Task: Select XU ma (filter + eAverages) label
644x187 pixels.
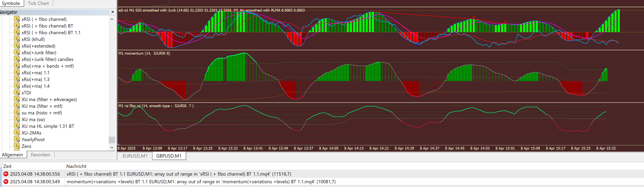Action: tap(49, 99)
